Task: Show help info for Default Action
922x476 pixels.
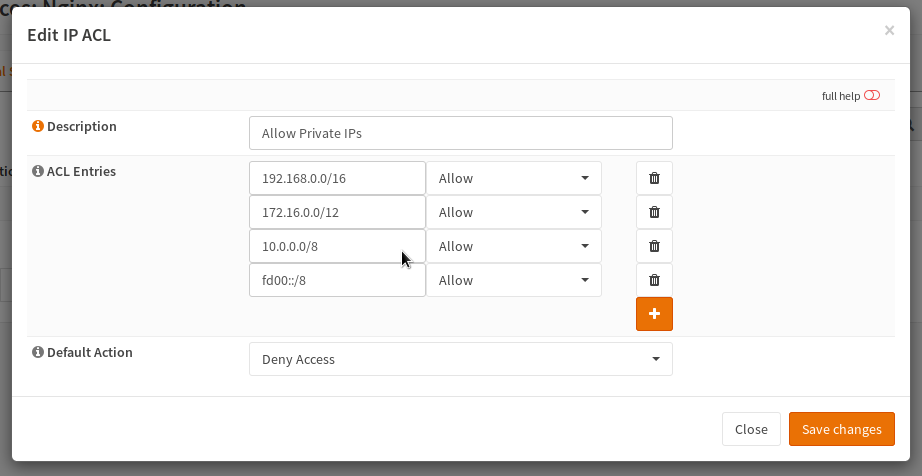Action: (38, 353)
